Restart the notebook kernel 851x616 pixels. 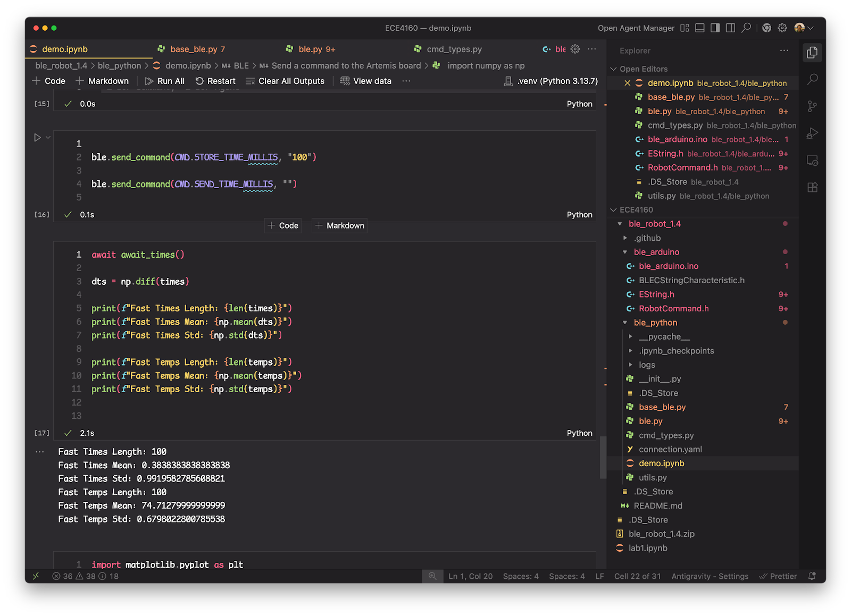tap(215, 81)
